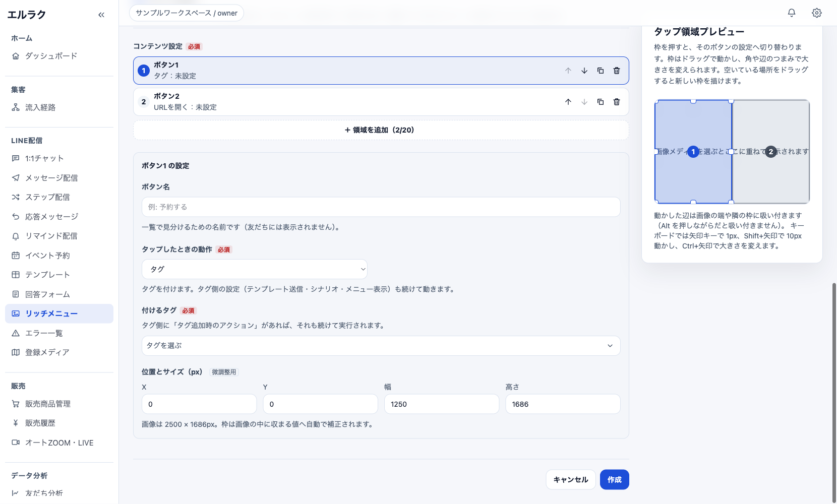
Task: Click the Y position field
Action: click(x=320, y=404)
